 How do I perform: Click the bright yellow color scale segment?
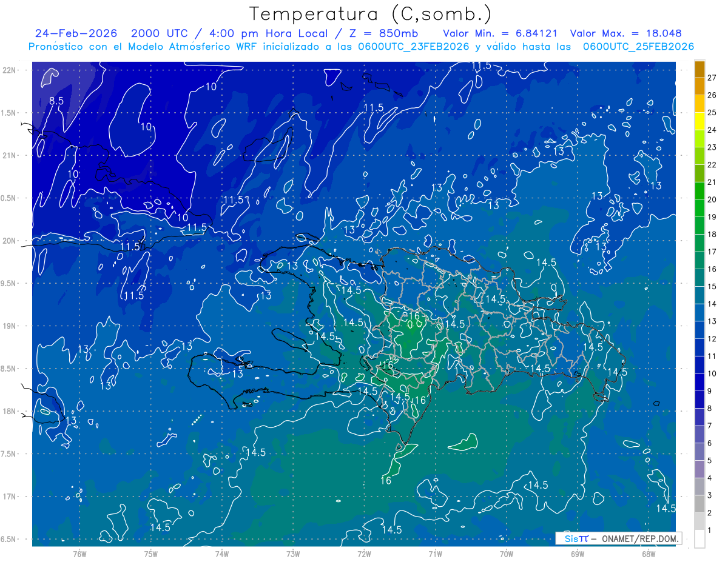click(699, 121)
